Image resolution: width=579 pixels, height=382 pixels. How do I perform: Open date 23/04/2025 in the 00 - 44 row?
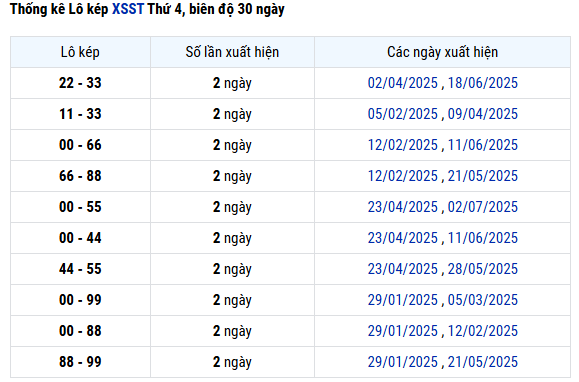(402, 238)
